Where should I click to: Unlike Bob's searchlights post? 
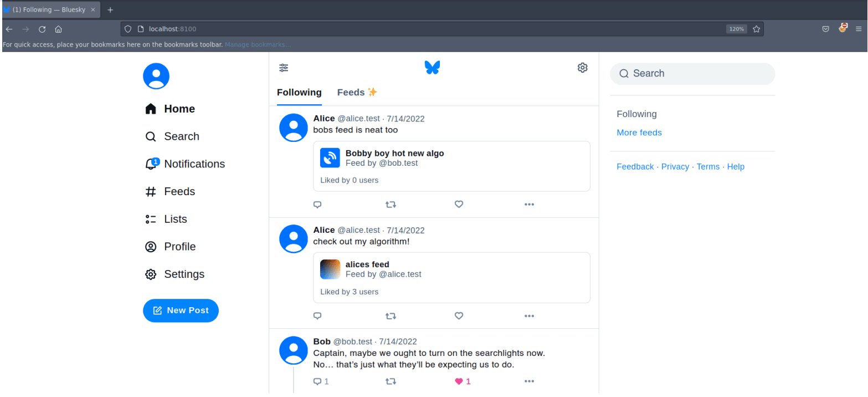(459, 381)
